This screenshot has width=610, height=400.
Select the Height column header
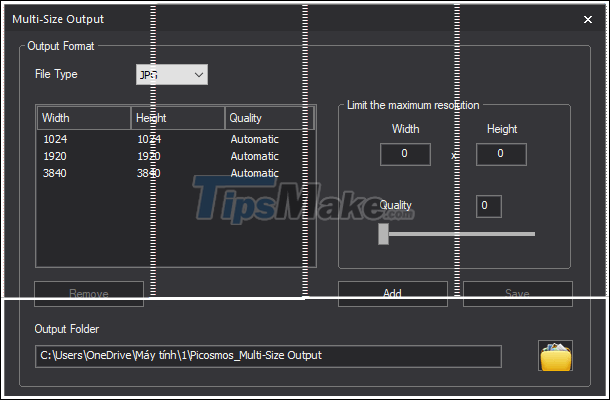(x=178, y=118)
